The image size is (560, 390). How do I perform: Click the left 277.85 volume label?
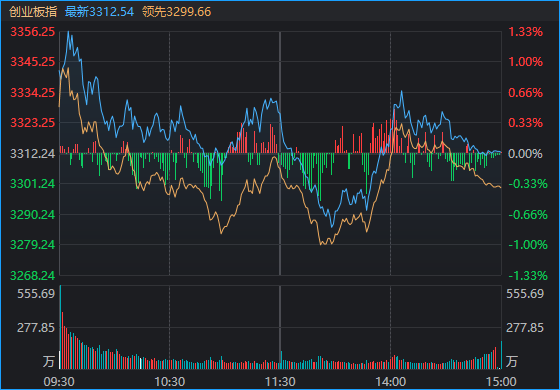click(36, 328)
